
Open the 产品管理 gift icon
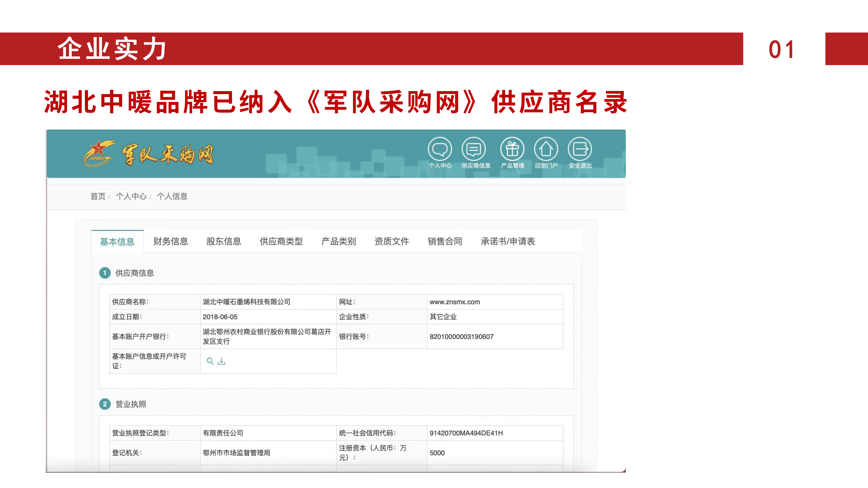(512, 149)
